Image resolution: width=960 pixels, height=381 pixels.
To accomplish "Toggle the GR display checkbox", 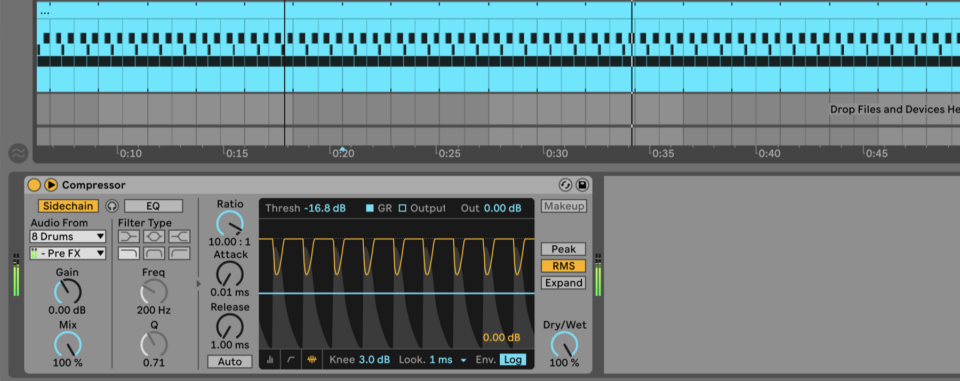I will tap(369, 208).
